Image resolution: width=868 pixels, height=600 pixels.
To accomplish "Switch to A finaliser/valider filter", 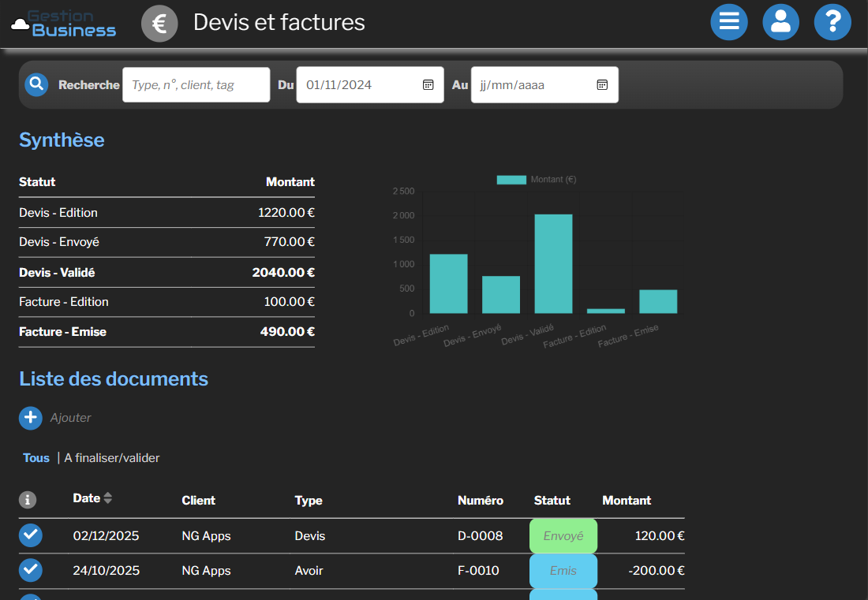I will pyautogui.click(x=112, y=458).
